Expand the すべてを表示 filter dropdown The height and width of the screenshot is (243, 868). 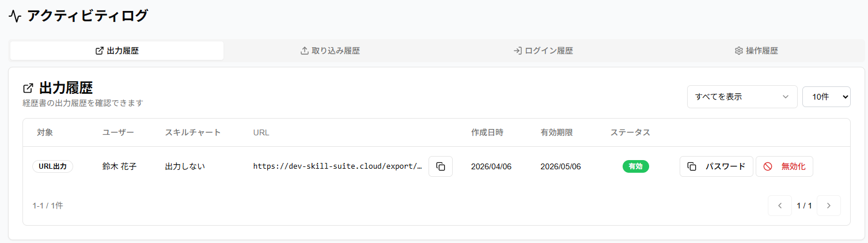point(742,97)
